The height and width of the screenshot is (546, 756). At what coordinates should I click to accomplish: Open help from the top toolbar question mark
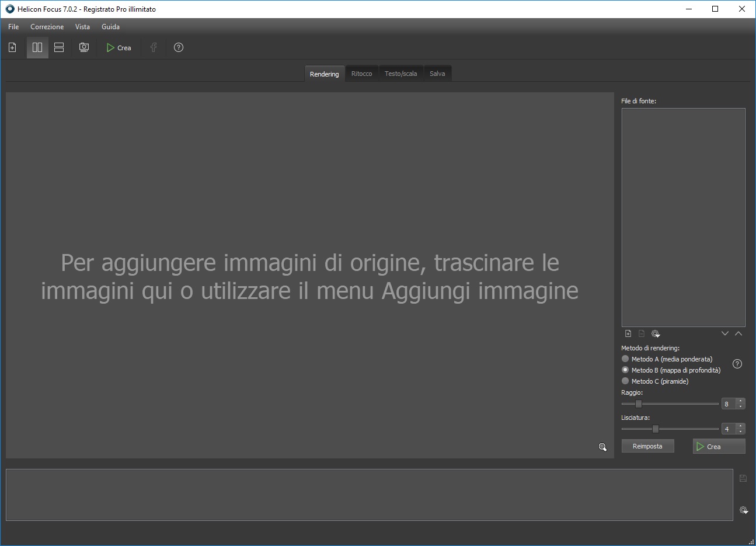(x=179, y=47)
